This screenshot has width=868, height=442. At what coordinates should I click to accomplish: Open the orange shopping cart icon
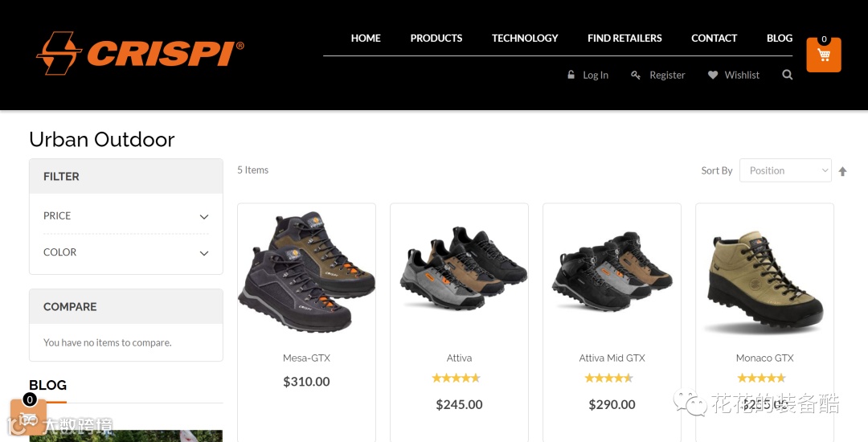pyautogui.click(x=824, y=55)
